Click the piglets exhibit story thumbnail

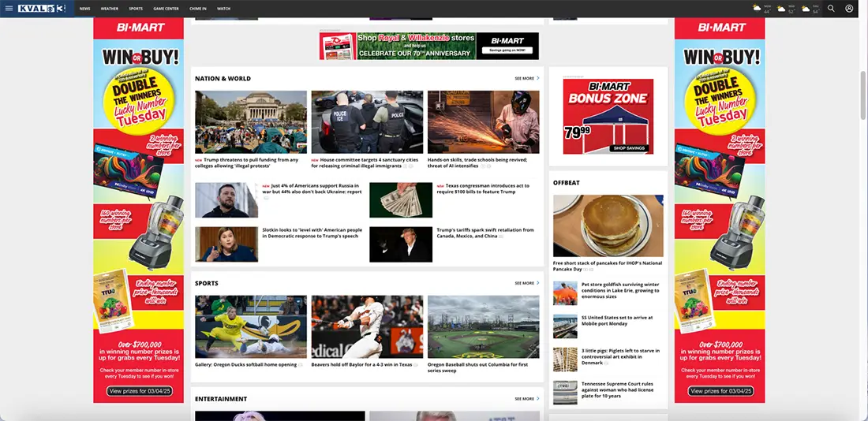[x=565, y=360]
